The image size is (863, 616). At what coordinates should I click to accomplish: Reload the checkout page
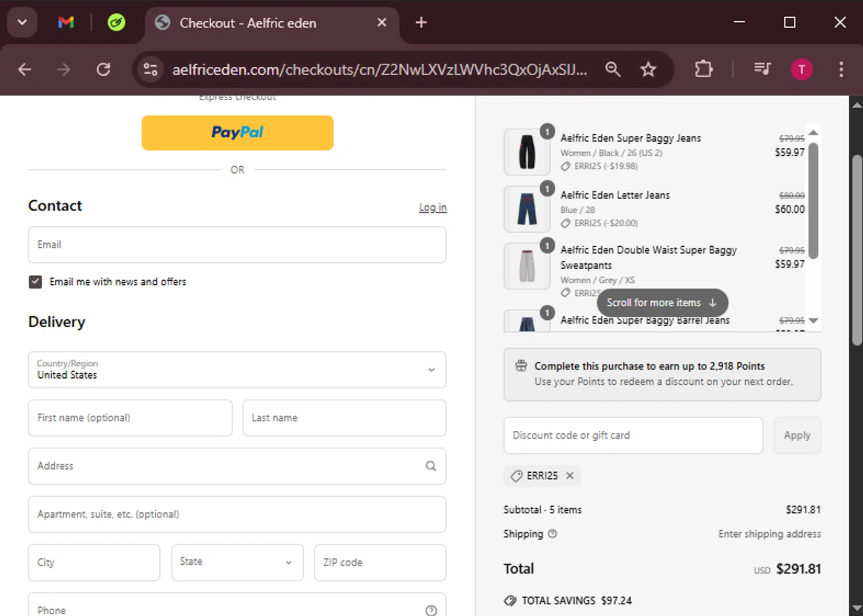click(103, 70)
